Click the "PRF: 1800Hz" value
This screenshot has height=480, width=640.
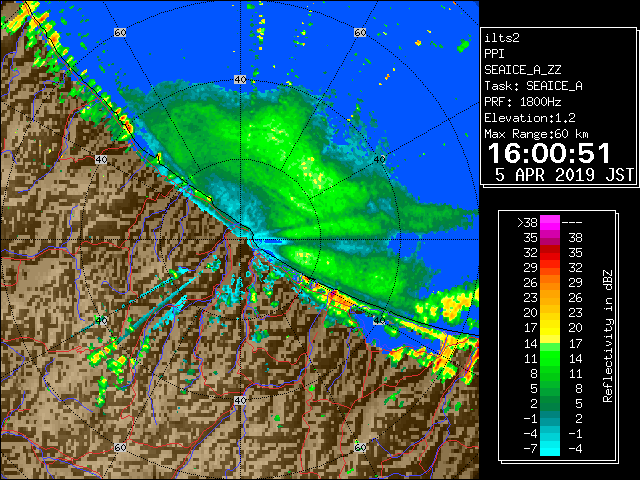[x=523, y=102]
